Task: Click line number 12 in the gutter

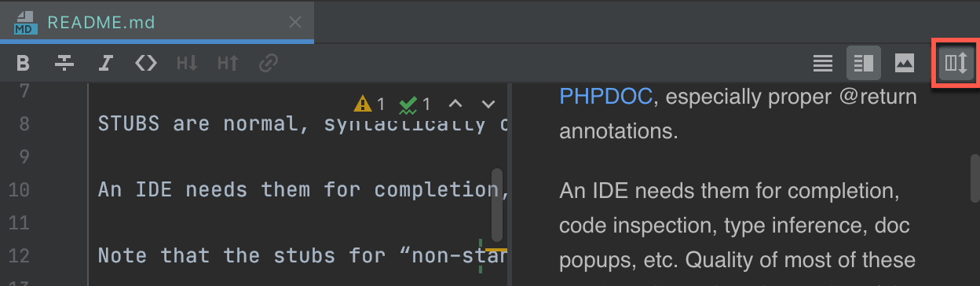Action: (x=19, y=255)
